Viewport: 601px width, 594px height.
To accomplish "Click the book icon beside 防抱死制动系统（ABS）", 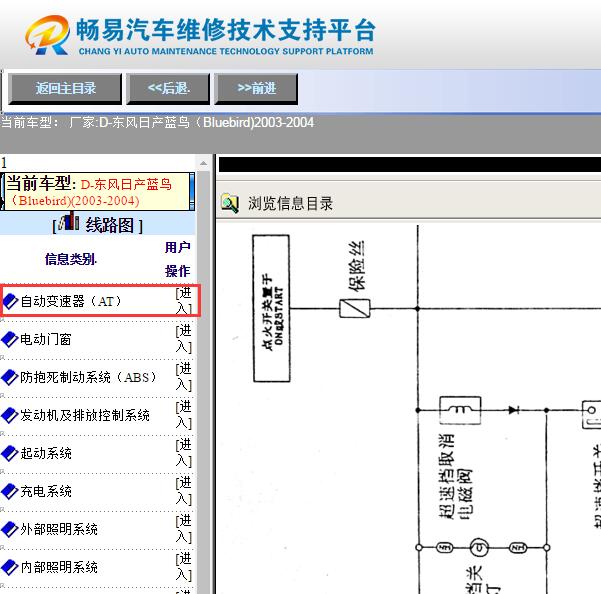I will point(10,377).
